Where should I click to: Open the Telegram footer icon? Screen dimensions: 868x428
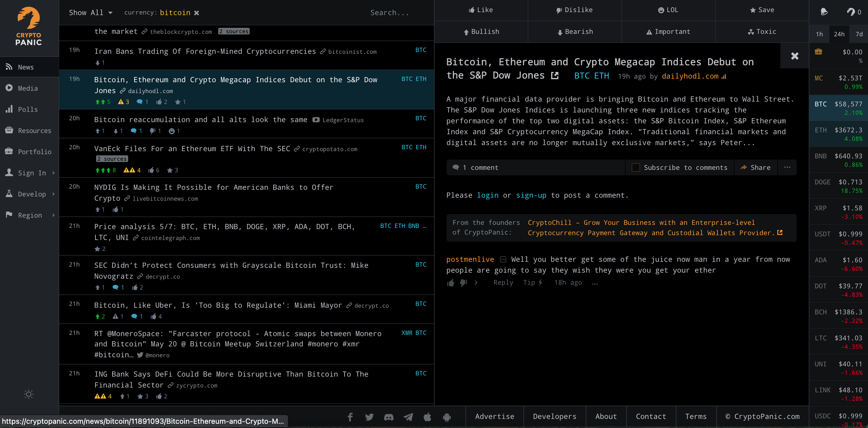tap(408, 417)
